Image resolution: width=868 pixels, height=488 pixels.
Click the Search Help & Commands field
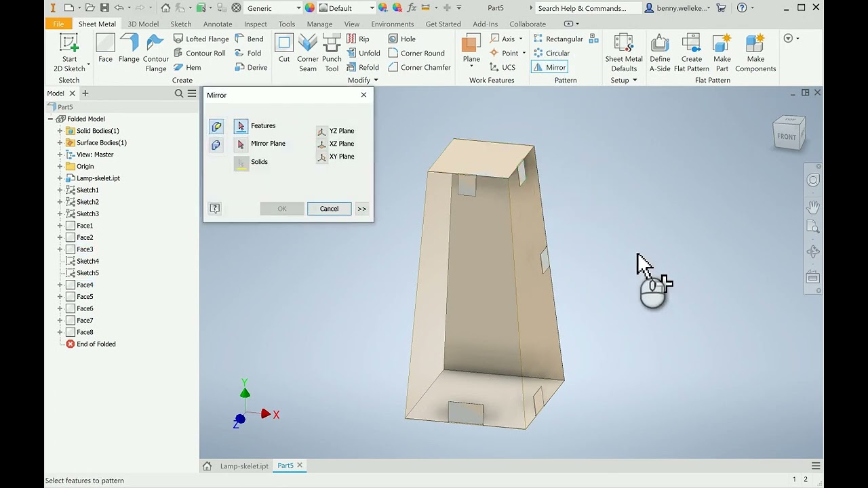587,8
